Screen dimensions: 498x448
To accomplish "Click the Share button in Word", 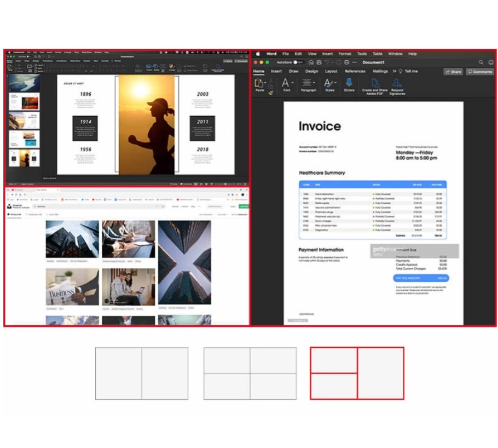I will click(x=453, y=72).
